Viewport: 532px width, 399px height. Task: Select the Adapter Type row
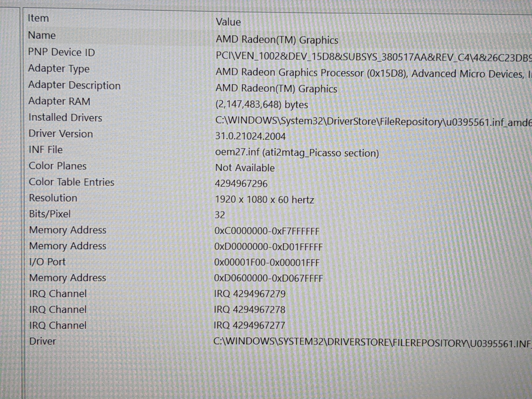(x=59, y=68)
